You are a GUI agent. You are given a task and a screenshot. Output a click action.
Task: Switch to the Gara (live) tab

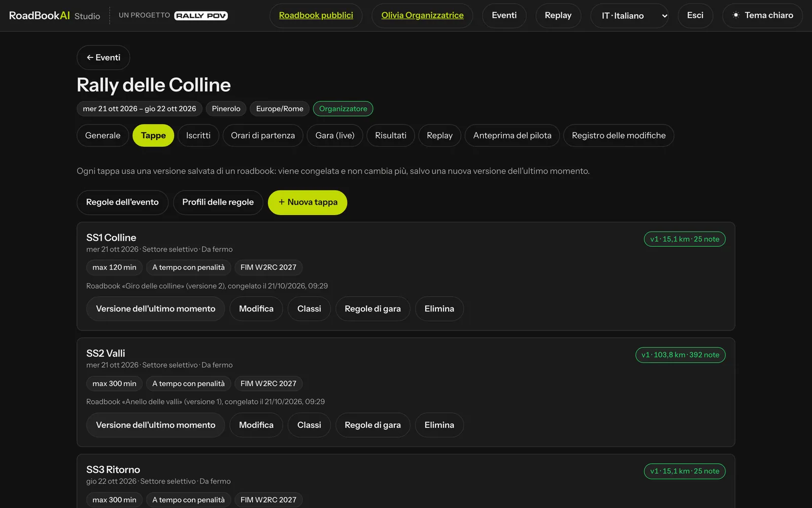(335, 136)
